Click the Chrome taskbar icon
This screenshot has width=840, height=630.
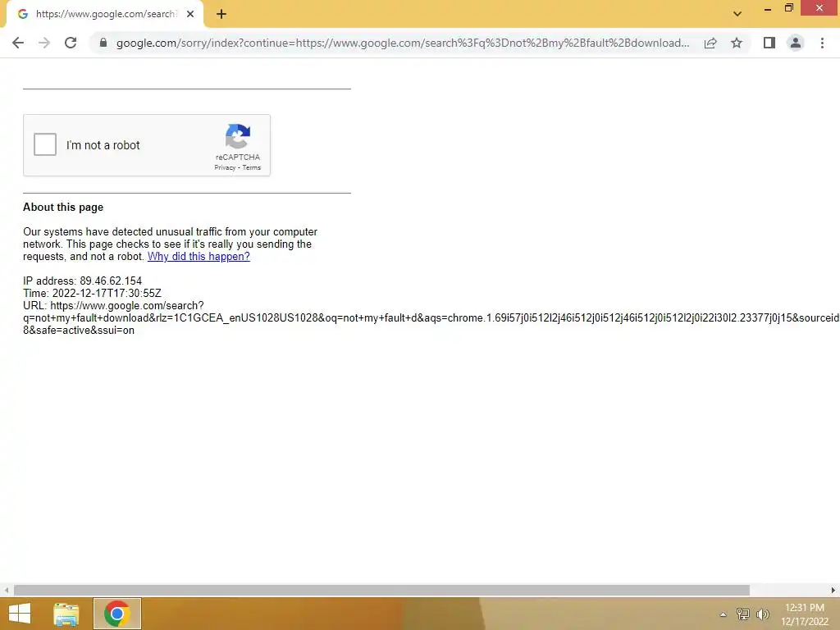point(116,614)
